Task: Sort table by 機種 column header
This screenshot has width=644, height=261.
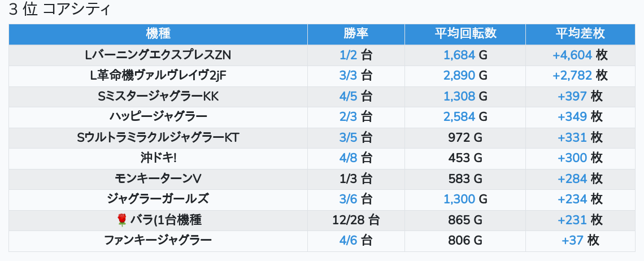Action: [x=158, y=33]
